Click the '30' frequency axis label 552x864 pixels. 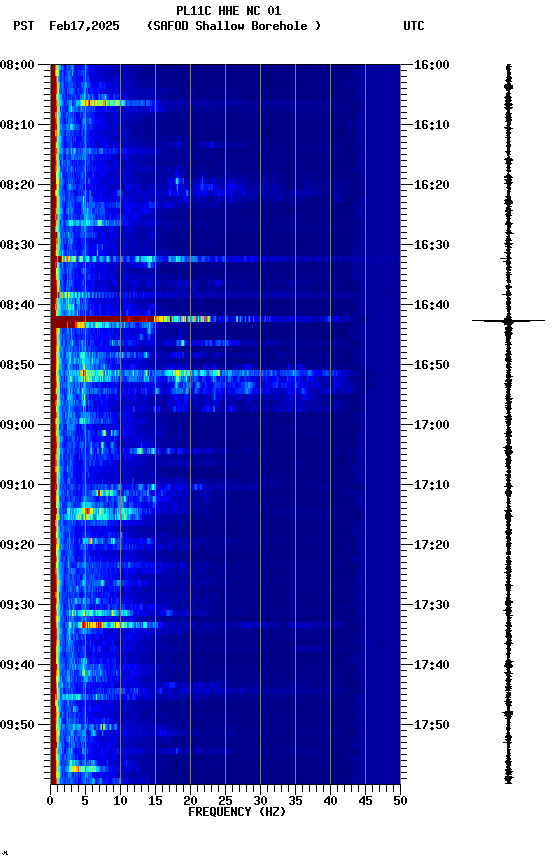(260, 801)
